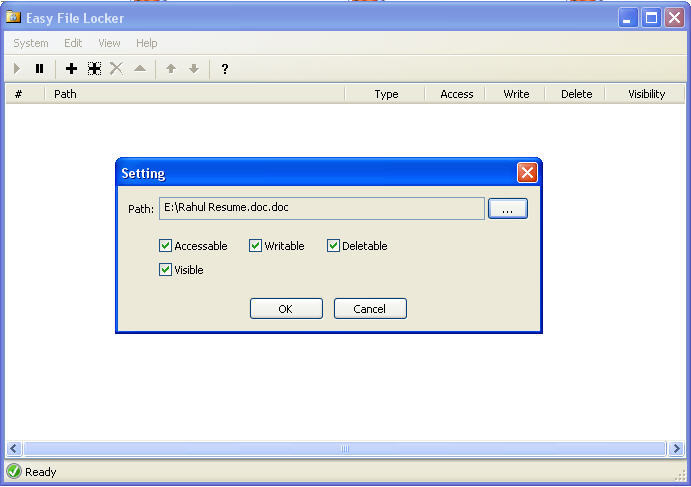This screenshot has width=691, height=487.
Task: Click the Move Down arrow icon
Action: point(194,69)
